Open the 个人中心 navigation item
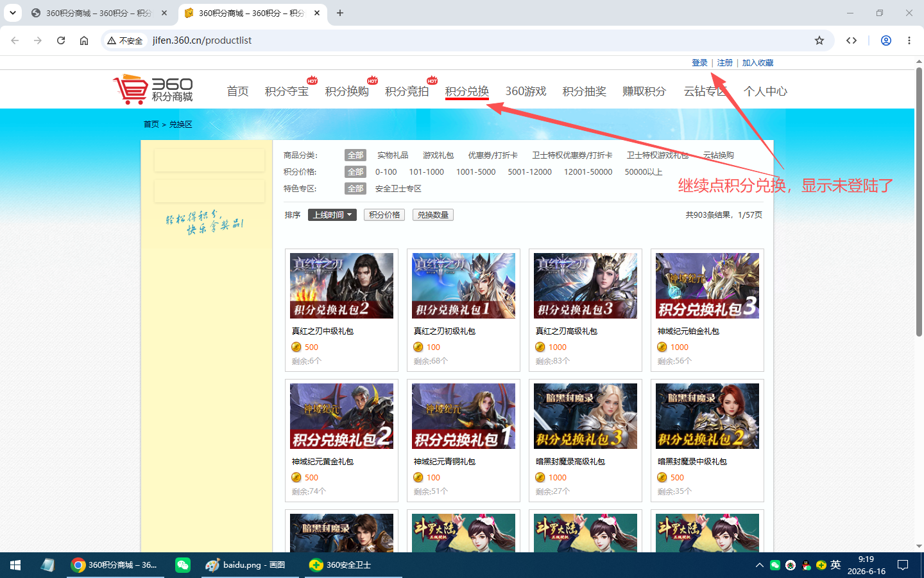 click(766, 91)
